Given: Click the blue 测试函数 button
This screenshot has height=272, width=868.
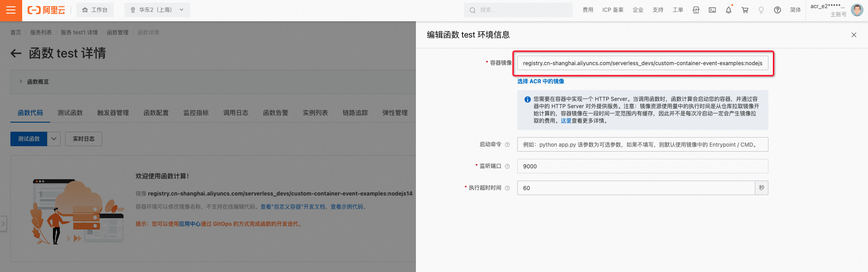Looking at the screenshot, I should 29,139.
